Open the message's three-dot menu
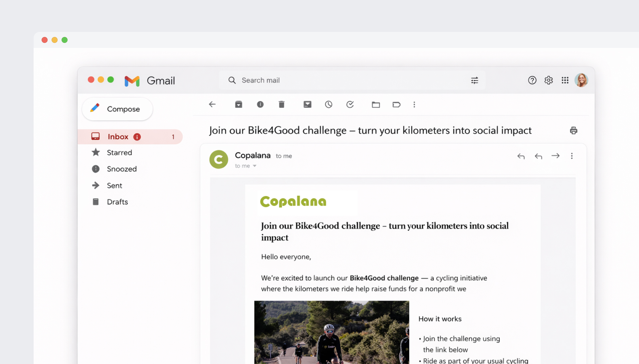The image size is (639, 364). 571,156
